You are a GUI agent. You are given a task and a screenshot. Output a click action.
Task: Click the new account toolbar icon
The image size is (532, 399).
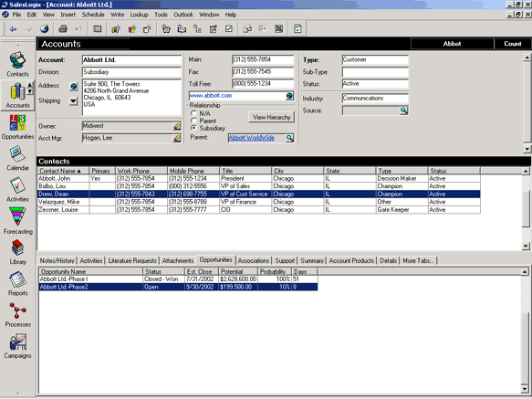[x=116, y=29]
